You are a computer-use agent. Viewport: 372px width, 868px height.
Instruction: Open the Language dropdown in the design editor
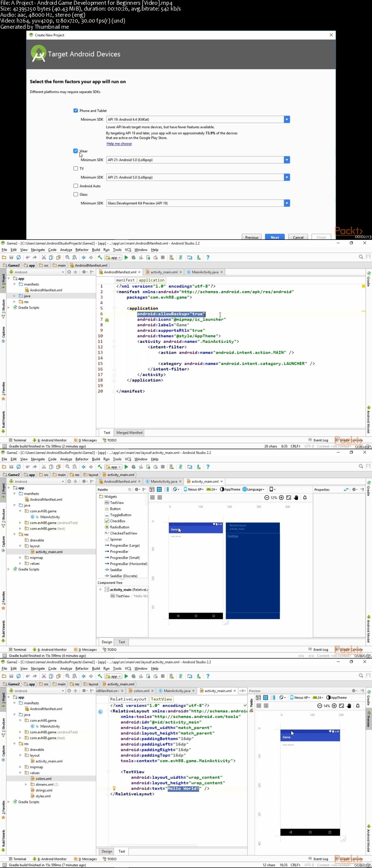click(x=254, y=489)
